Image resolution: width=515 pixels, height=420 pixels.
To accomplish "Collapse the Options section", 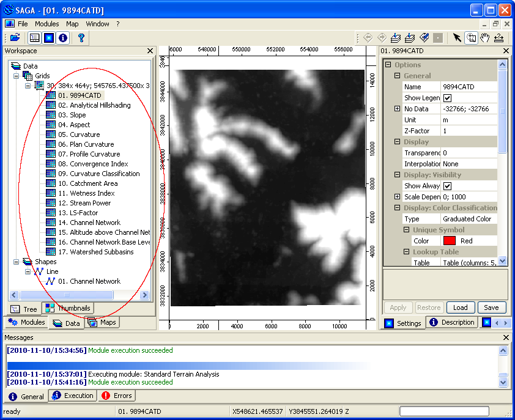I will click(x=388, y=64).
